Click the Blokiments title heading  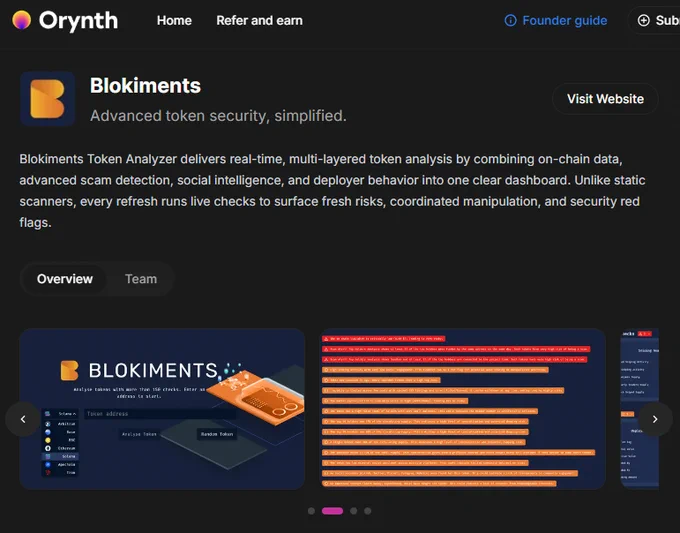145,85
